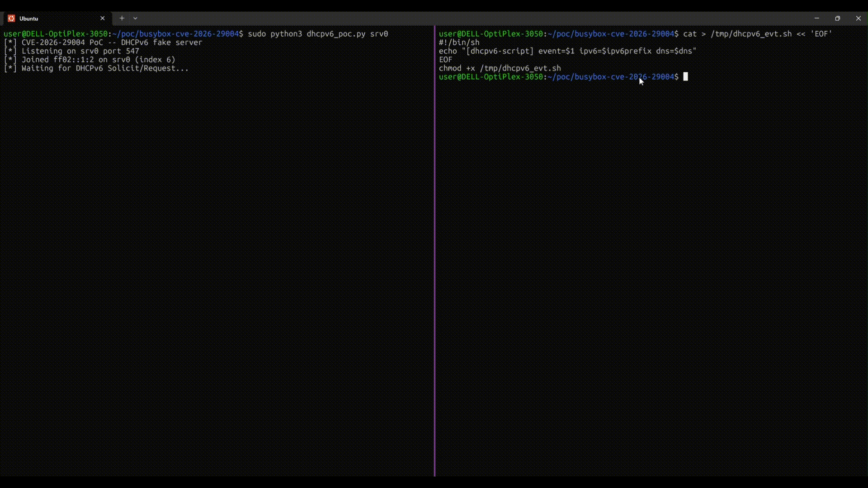868x488 pixels.
Task: Click the 'sudo python3 dhcpv6_poc.py srv0' command
Action: 318,34
